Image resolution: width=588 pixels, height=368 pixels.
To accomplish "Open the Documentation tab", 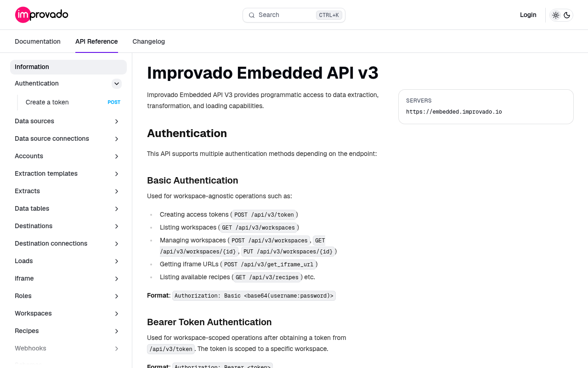I will pos(38,41).
